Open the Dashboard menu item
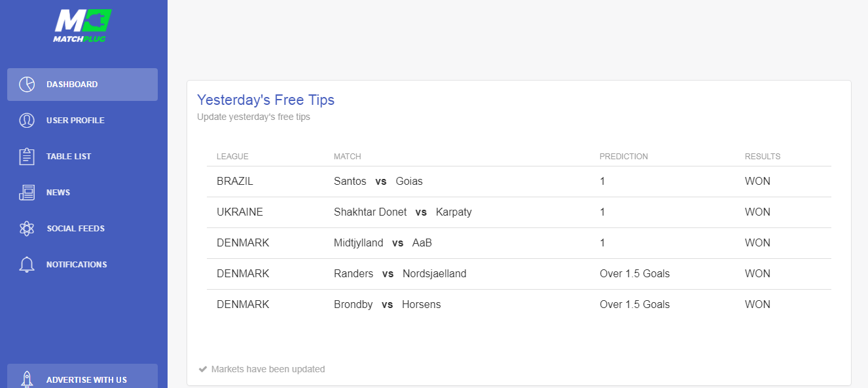 pos(82,85)
